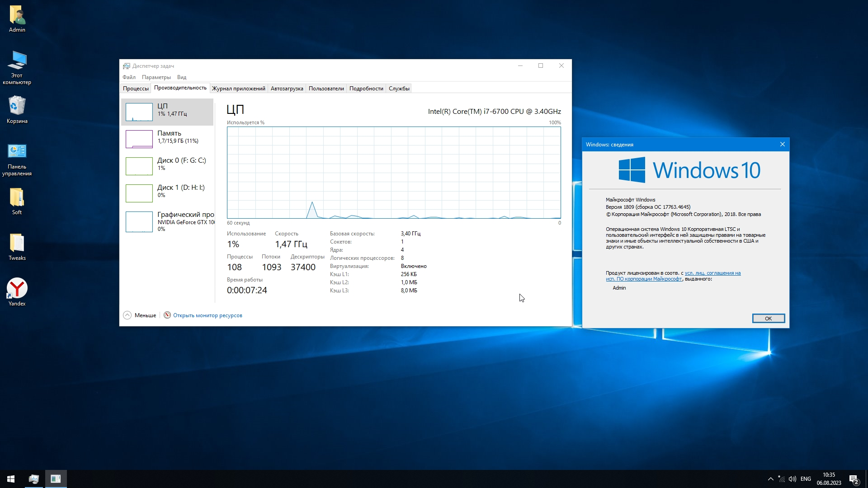Open the Вид menu in Task Manager
The width and height of the screenshot is (868, 488).
coord(182,77)
